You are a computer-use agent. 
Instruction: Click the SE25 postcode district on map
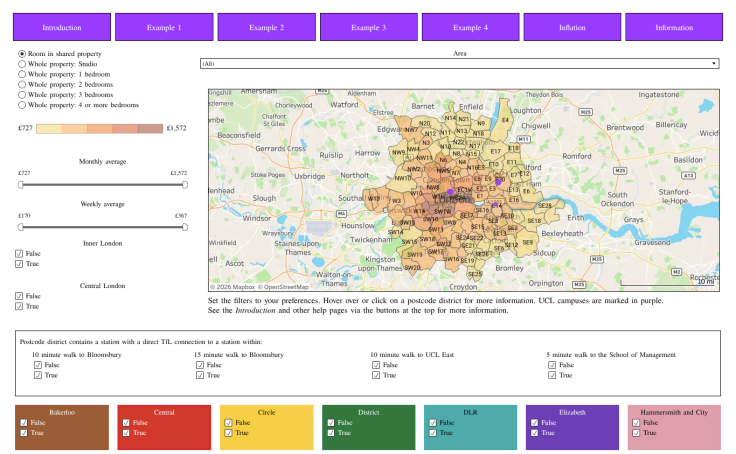coord(475,274)
